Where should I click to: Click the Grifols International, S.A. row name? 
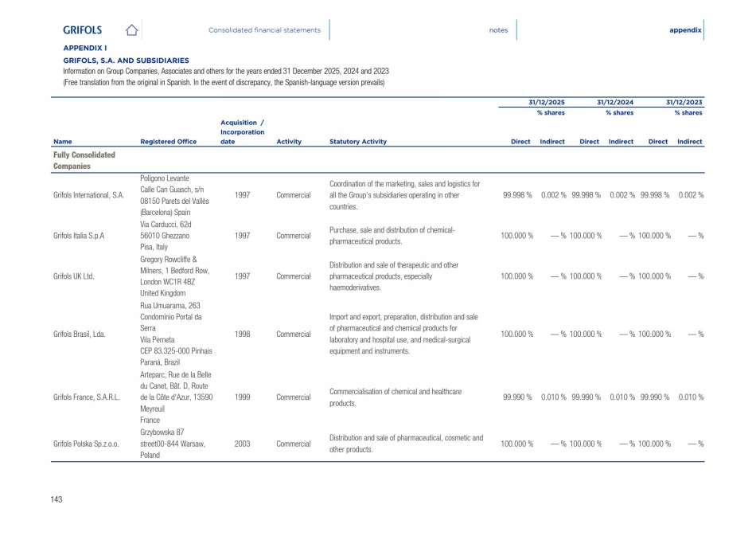tap(89, 195)
